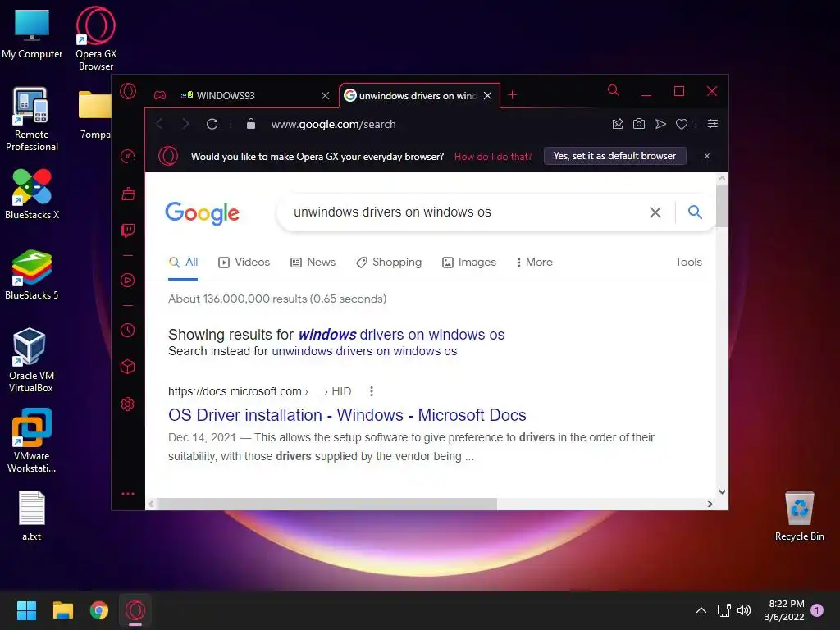This screenshot has height=630, width=840.
Task: Select Recycle Bin desktop icon
Action: coord(799,515)
